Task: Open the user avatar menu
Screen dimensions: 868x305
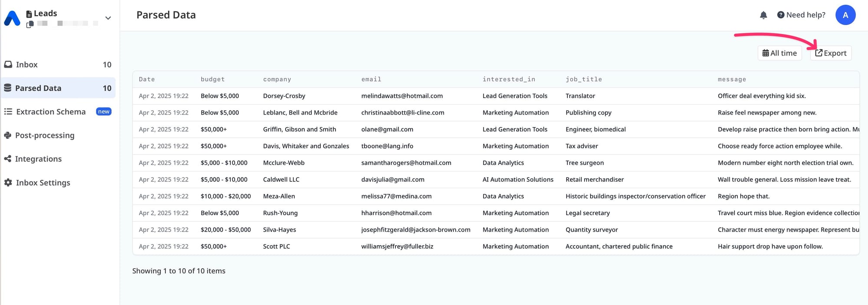Action: pos(845,15)
